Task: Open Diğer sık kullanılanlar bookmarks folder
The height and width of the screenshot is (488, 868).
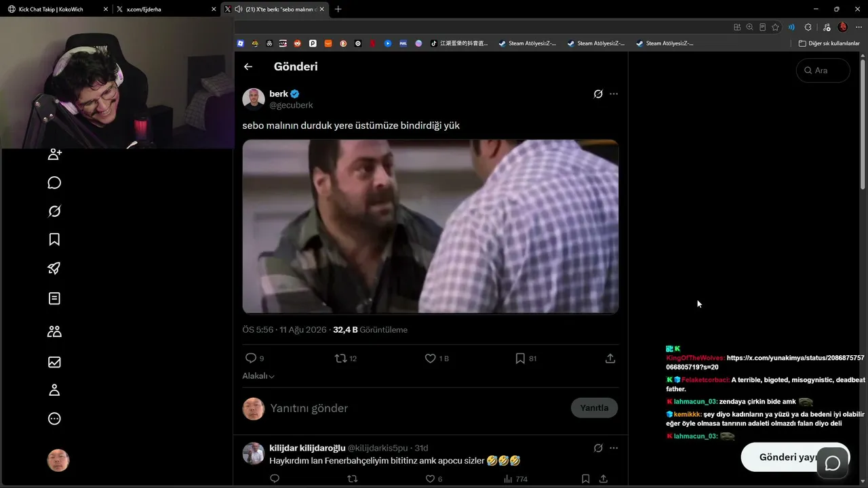Action: click(x=829, y=43)
